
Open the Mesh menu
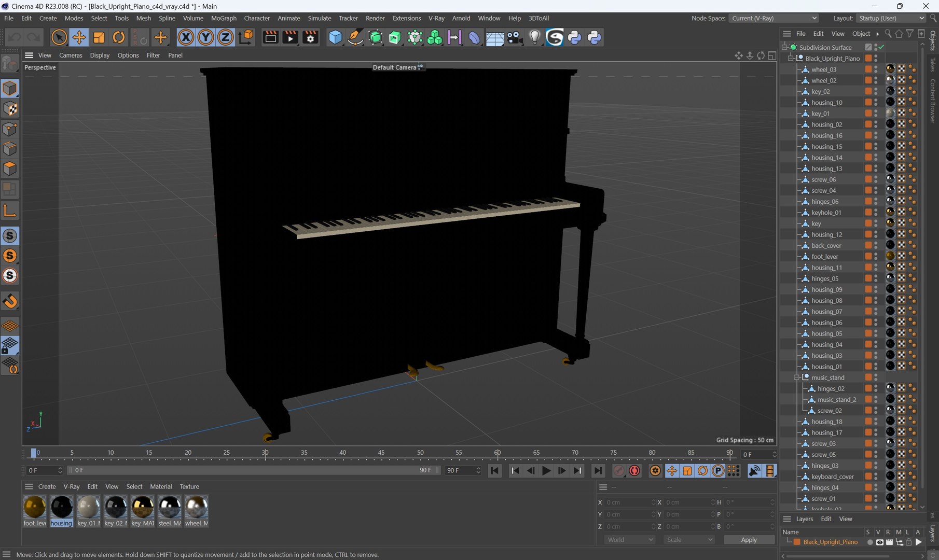coord(143,18)
